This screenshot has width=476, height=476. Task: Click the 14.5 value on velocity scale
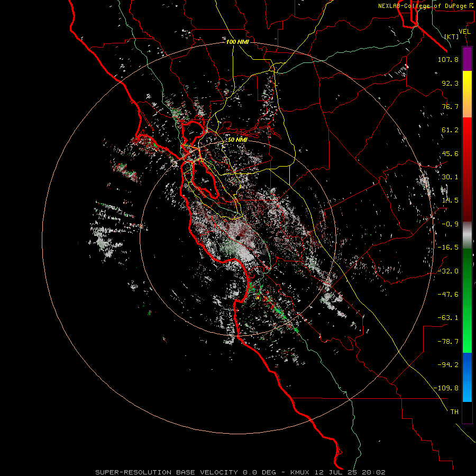(450, 200)
